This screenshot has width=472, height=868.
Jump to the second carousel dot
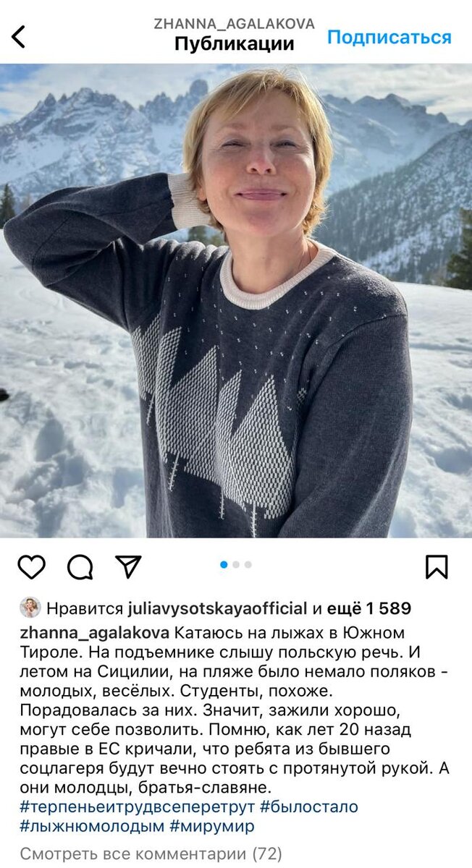coord(237,564)
